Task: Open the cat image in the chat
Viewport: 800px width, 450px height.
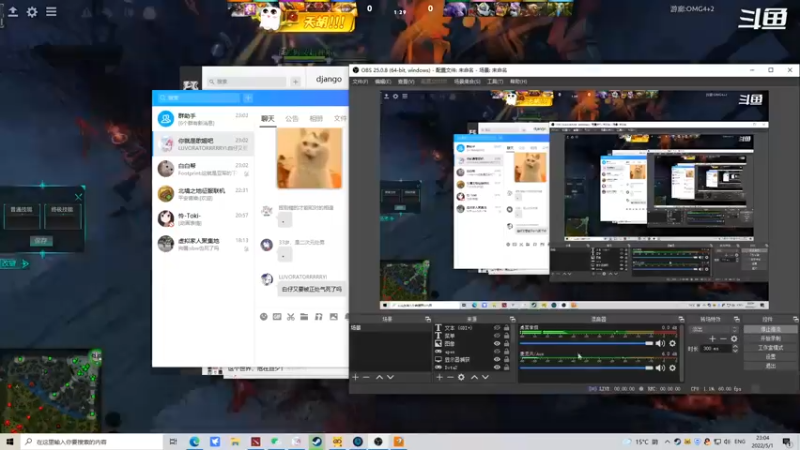Action: (309, 158)
